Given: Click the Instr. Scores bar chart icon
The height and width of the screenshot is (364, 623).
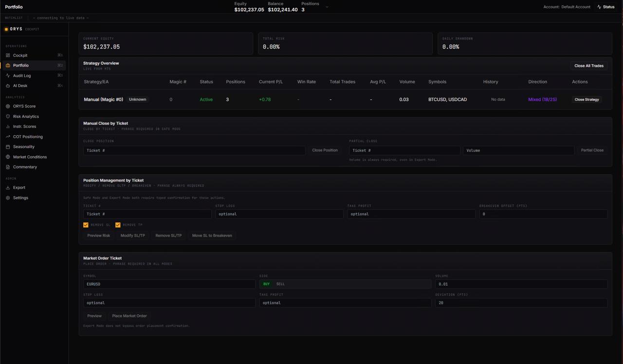Looking at the screenshot, I should pyautogui.click(x=8, y=127).
